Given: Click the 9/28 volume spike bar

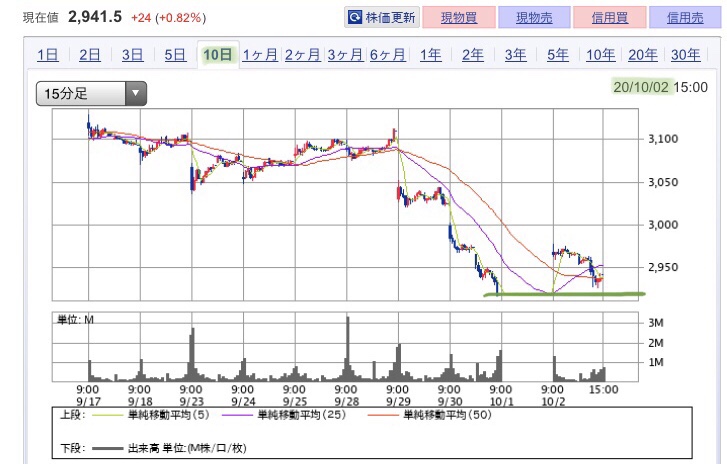Looking at the screenshot, I should 348,349.
